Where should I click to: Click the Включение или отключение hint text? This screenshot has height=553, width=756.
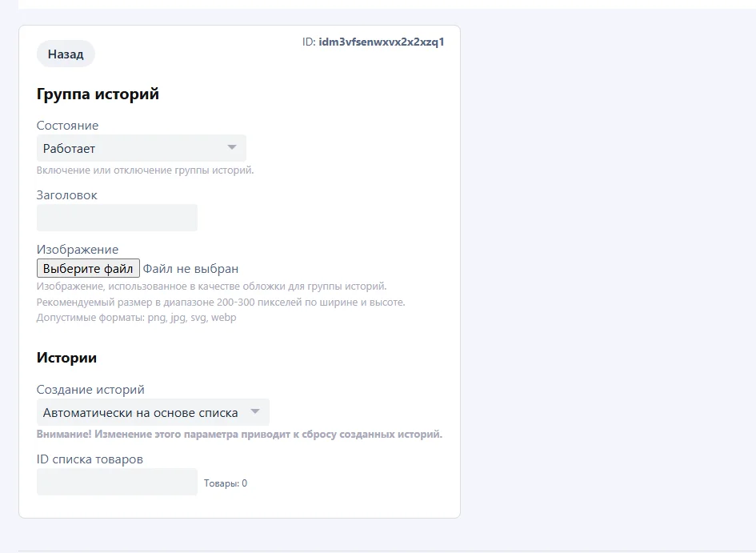click(145, 170)
